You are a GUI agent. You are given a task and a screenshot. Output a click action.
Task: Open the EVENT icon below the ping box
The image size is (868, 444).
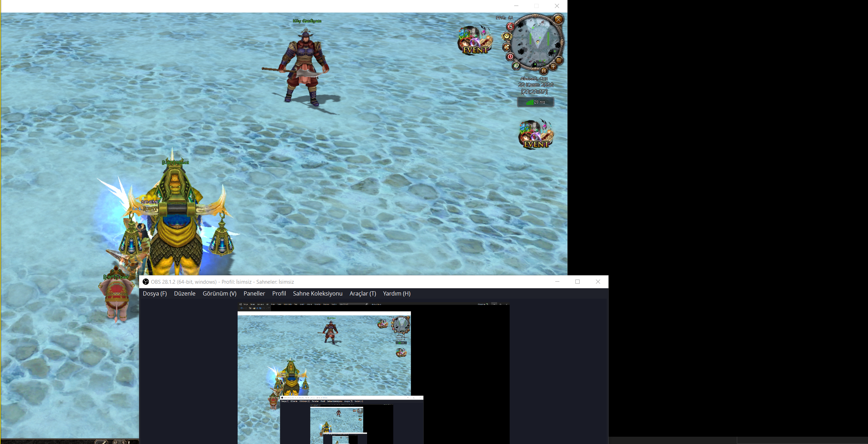[536, 134]
